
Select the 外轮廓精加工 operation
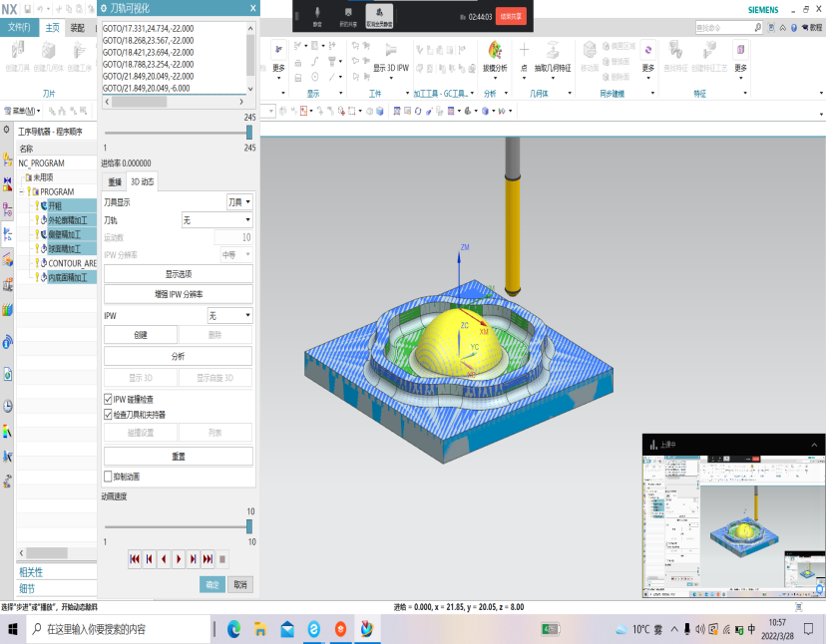68,219
